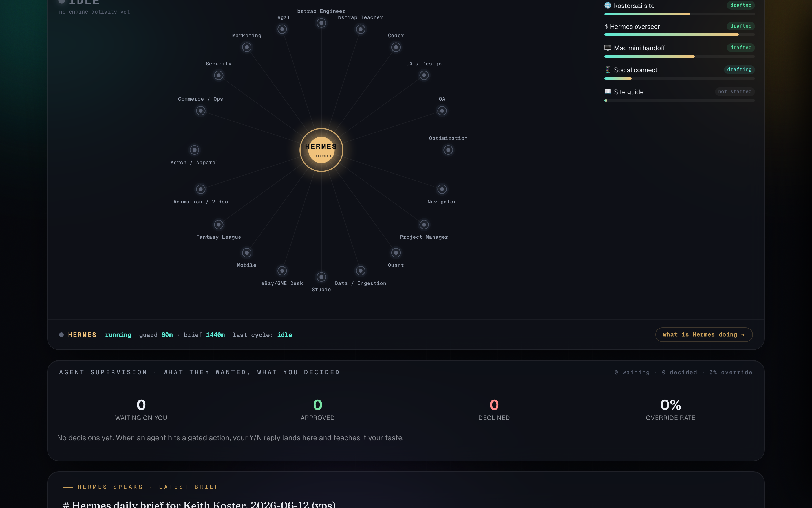Select the Quant agent node
The image size is (812, 508).
click(396, 253)
